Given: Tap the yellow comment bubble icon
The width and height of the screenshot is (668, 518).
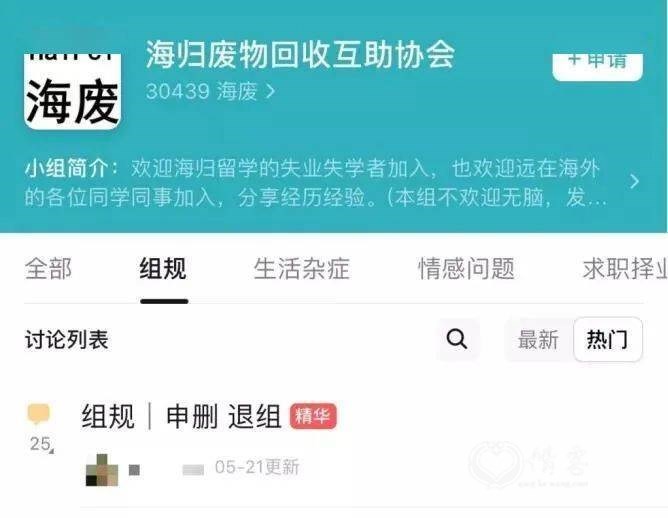Looking at the screenshot, I should tap(38, 414).
